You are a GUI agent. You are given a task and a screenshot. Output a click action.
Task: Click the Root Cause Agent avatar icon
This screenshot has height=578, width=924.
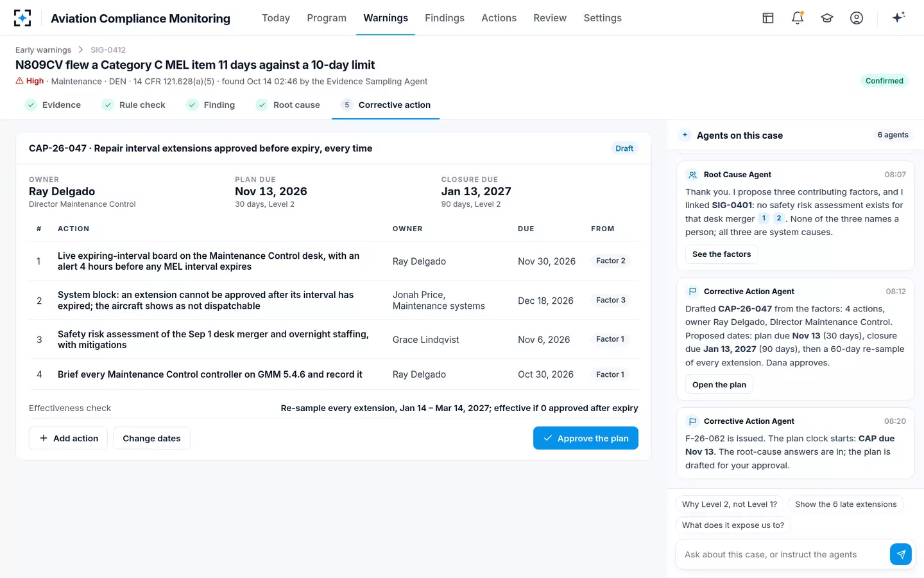(692, 175)
